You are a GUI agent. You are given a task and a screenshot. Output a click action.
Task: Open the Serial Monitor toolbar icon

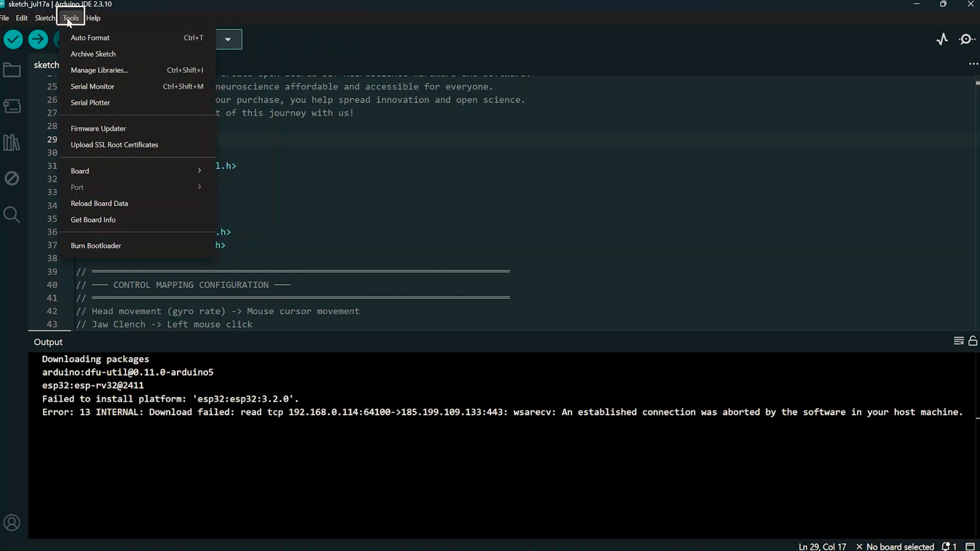tap(967, 39)
